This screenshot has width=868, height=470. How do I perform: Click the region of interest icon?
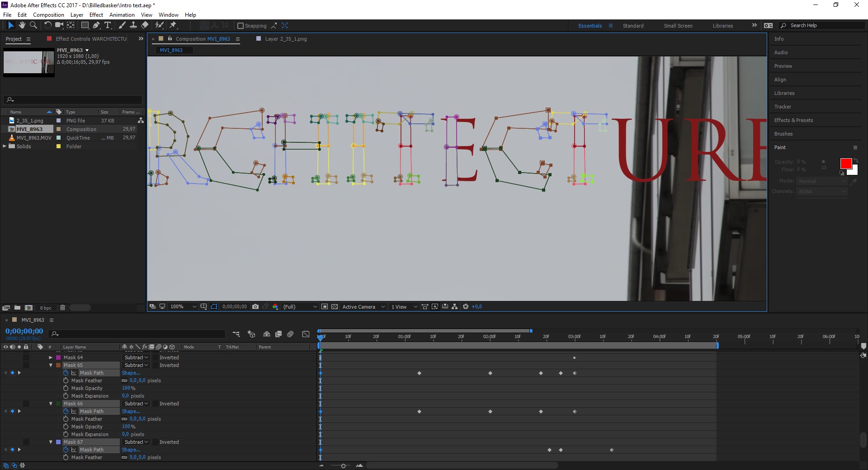[x=325, y=306]
